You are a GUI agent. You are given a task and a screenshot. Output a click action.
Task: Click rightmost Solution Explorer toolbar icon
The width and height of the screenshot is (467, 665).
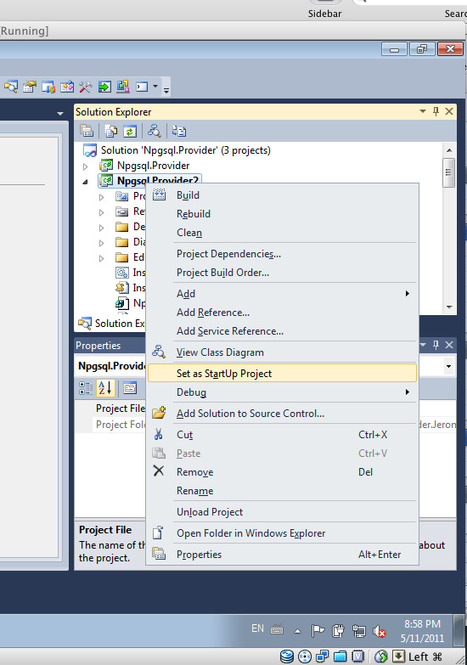pyautogui.click(x=179, y=131)
